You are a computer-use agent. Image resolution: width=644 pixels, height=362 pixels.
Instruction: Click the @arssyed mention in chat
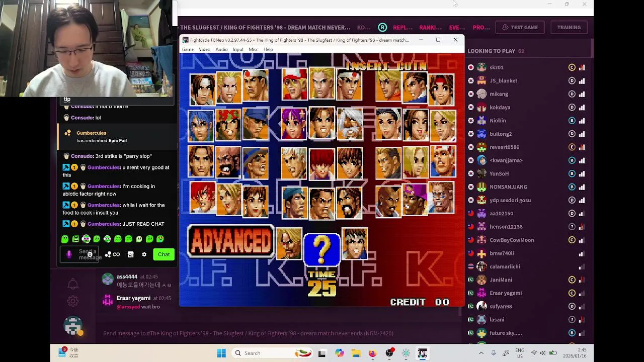tap(128, 307)
